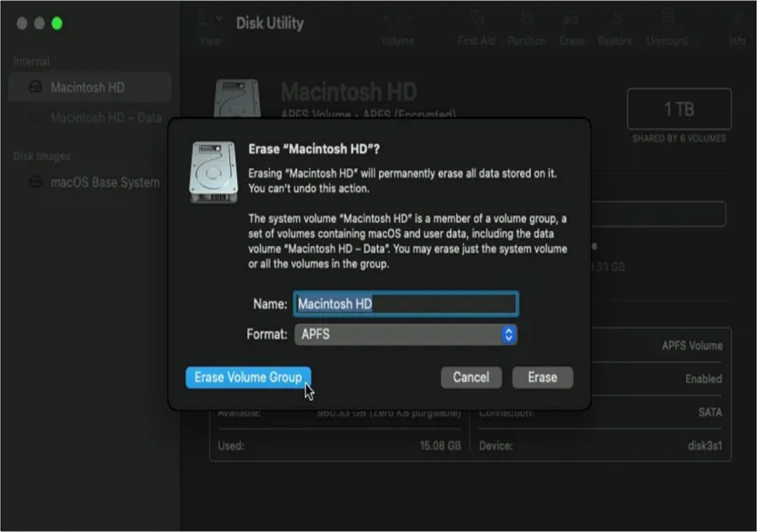757x532 pixels.
Task: Select Macintosh HD in the sidebar
Action: click(90, 87)
